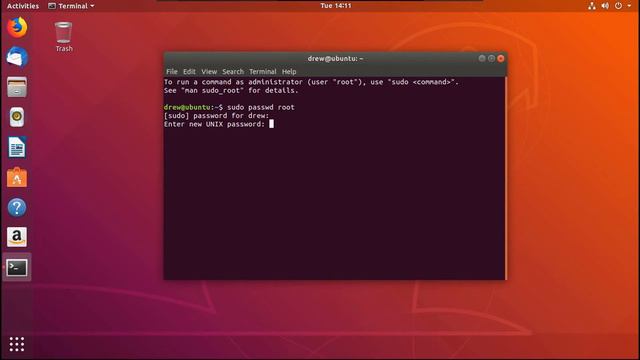Launch Thunderbird mail from the dock
640x360 pixels.
17,57
